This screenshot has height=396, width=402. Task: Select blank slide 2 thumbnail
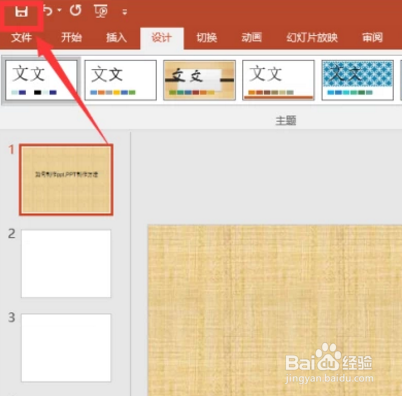tap(66, 263)
